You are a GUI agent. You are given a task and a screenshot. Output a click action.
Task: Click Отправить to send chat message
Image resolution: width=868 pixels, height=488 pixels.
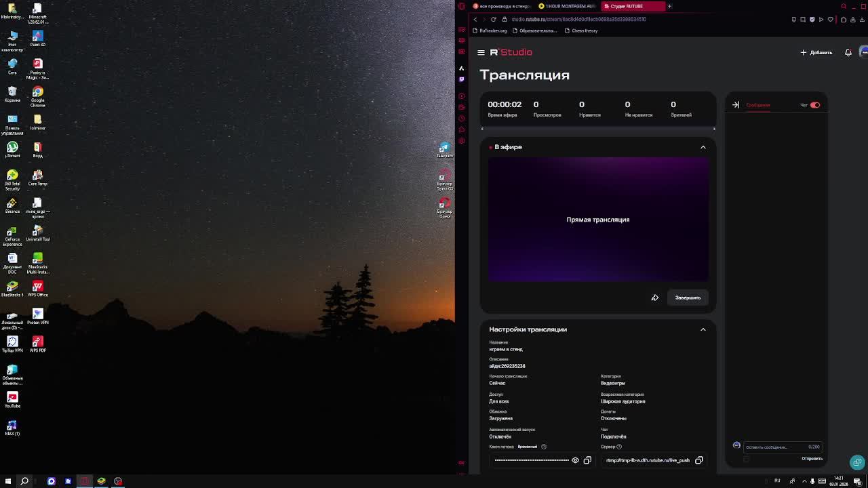pyautogui.click(x=812, y=459)
